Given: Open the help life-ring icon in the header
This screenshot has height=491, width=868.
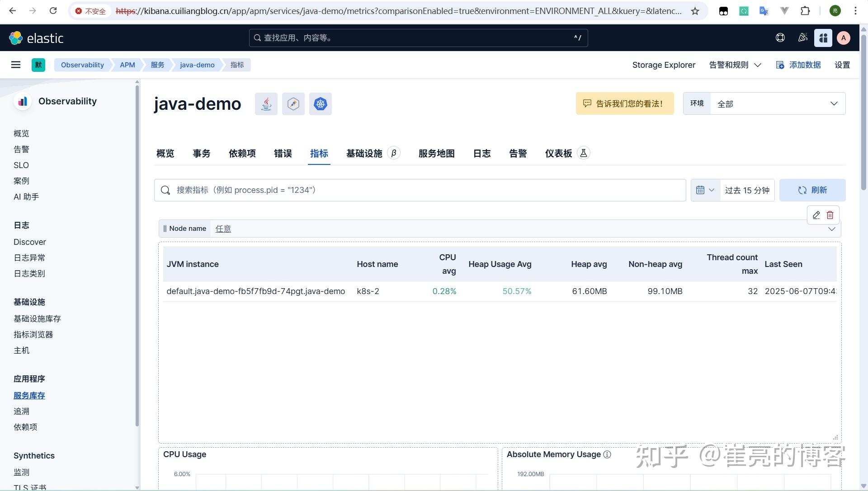Looking at the screenshot, I should pyautogui.click(x=780, y=37).
